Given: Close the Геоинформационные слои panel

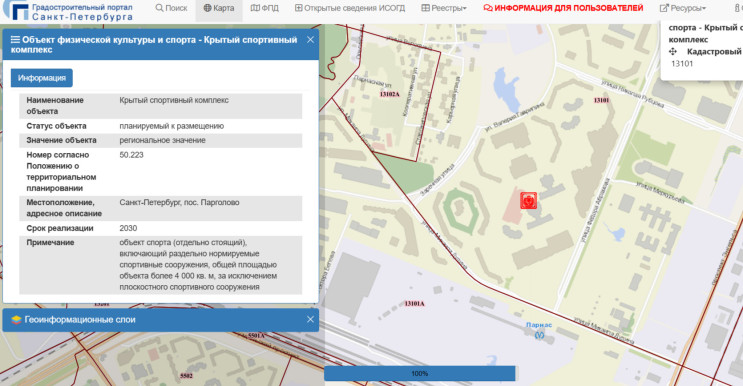Looking at the screenshot, I should pyautogui.click(x=310, y=319).
